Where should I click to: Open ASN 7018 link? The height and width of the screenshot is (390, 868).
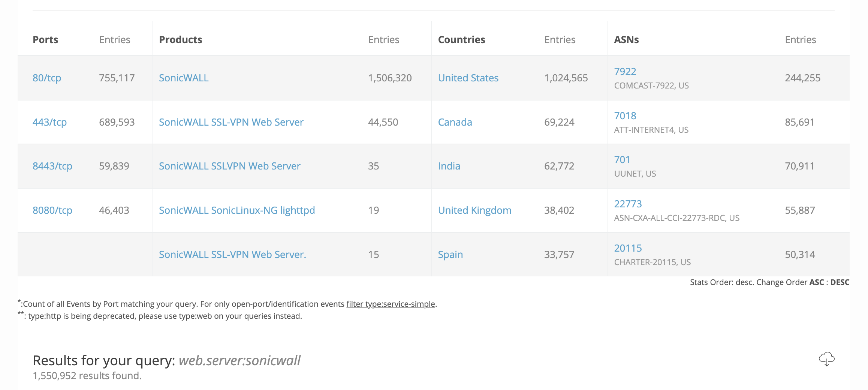coord(625,116)
